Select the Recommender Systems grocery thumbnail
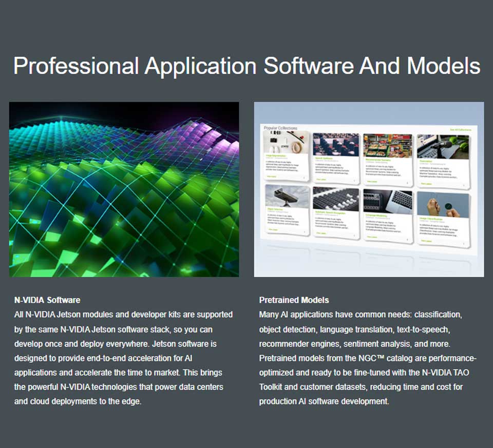The width and height of the screenshot is (493, 448). [x=387, y=145]
